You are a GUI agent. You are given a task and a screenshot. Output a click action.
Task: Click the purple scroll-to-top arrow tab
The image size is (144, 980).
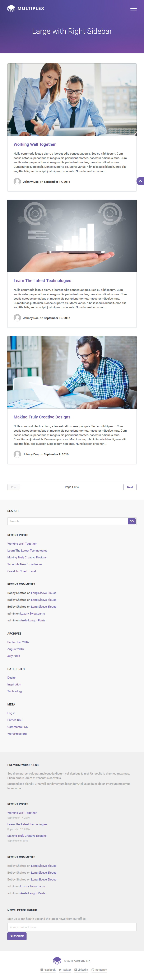(140, 181)
